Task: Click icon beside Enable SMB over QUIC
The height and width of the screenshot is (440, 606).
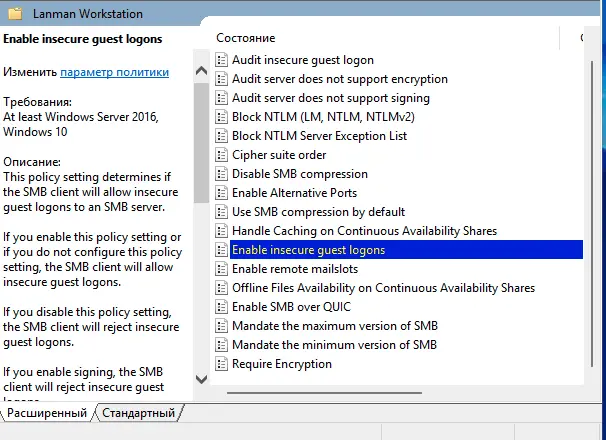Action: (x=222, y=307)
